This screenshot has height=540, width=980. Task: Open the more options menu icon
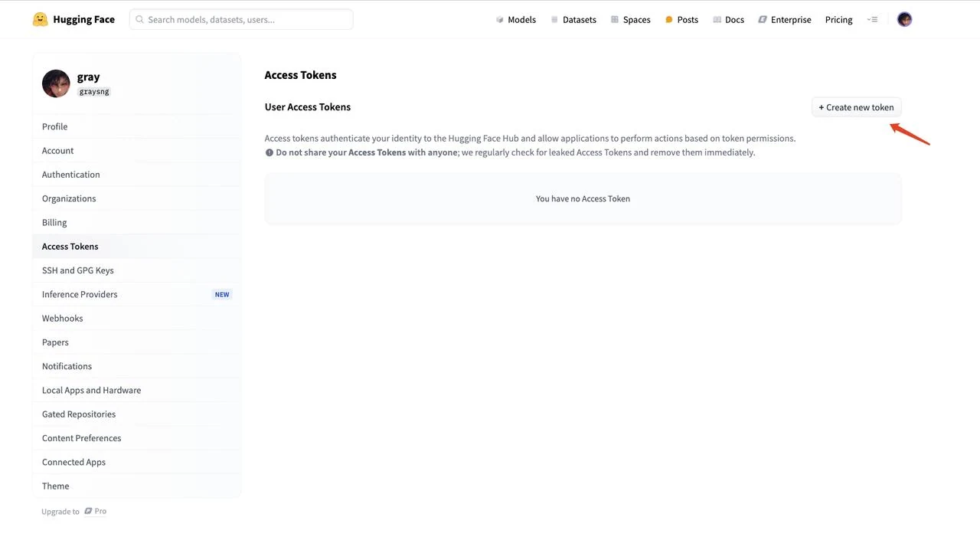[x=872, y=19]
